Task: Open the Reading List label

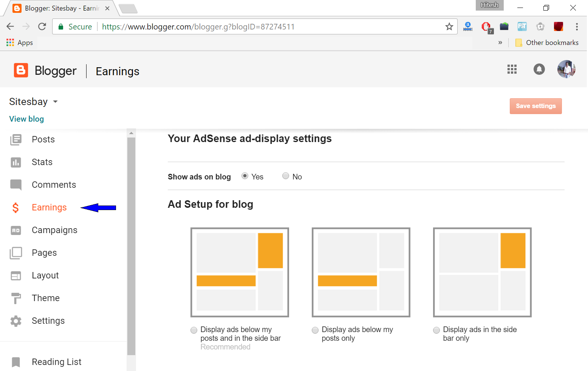Action: point(57,362)
